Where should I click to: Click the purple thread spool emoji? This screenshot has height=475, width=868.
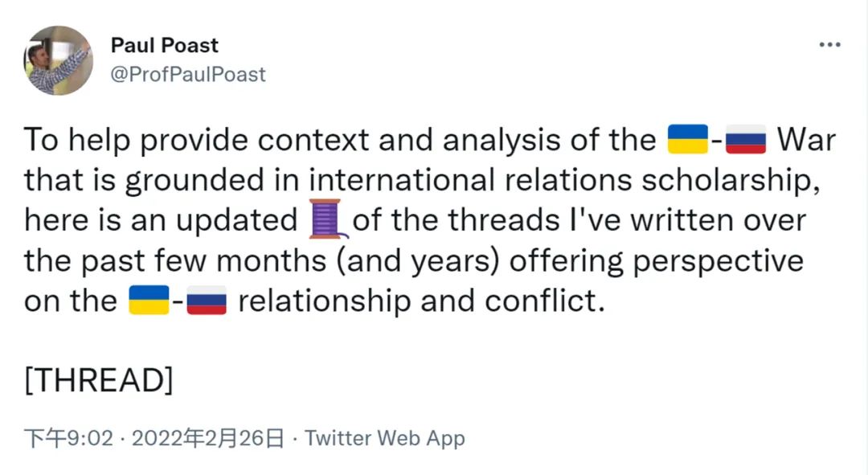pyautogui.click(x=328, y=219)
